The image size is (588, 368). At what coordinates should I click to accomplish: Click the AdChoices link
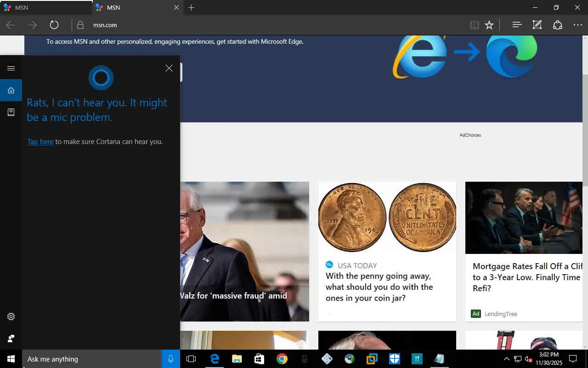click(470, 135)
